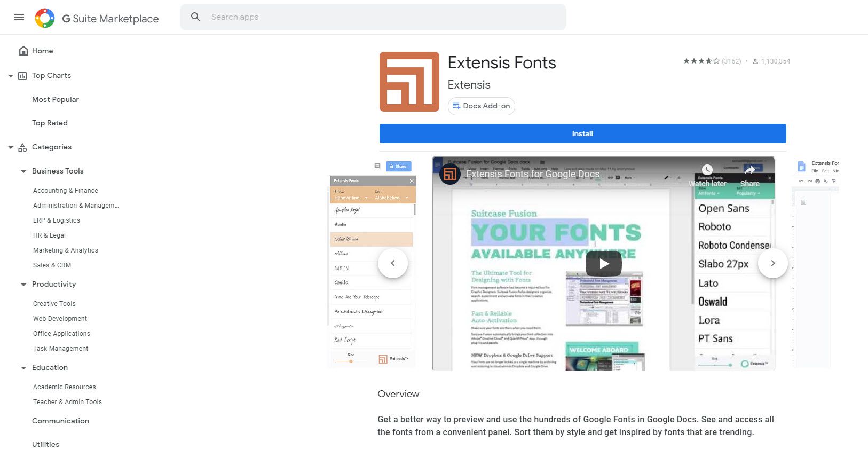Click the search magnifier icon
The height and width of the screenshot is (449, 868).
[x=196, y=17]
